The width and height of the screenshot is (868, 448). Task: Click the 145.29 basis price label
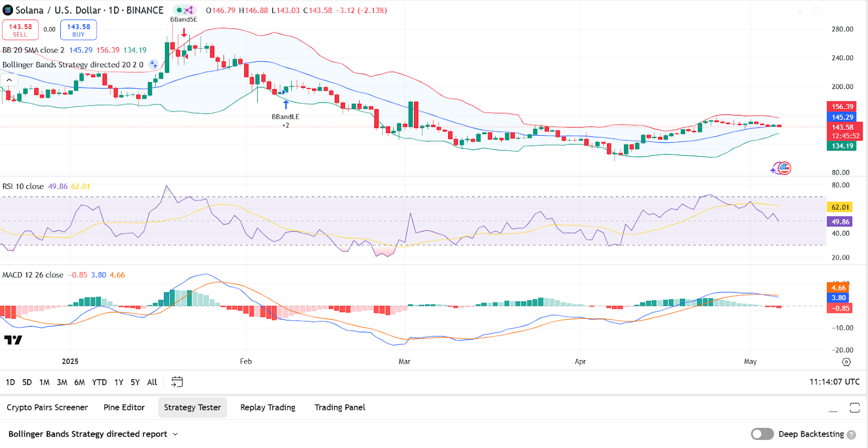click(842, 117)
